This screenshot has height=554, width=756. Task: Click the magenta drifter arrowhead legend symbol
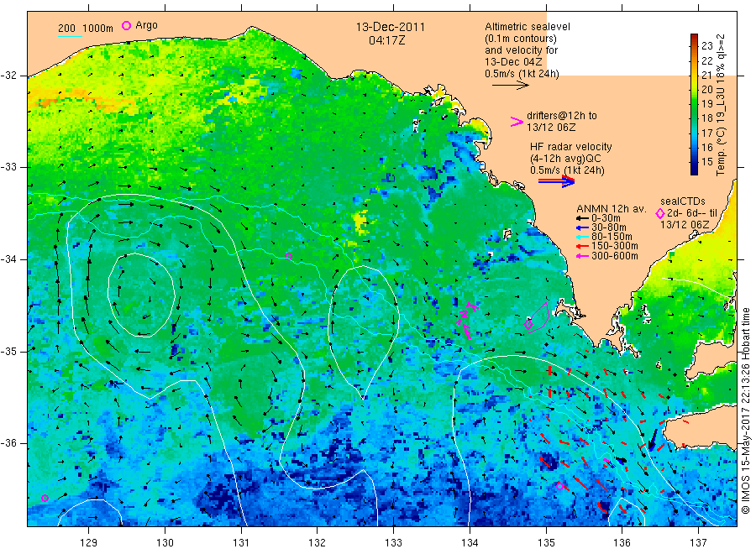tap(517, 122)
